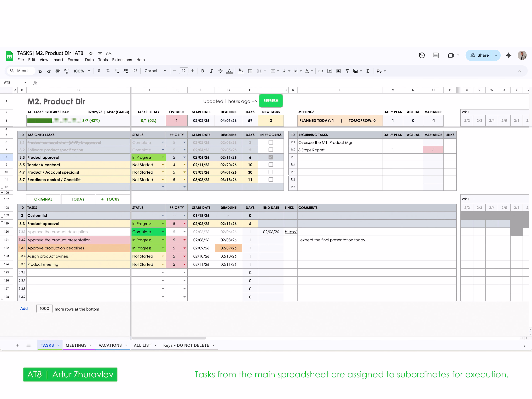Click the 1000 rows input field

pos(44,309)
